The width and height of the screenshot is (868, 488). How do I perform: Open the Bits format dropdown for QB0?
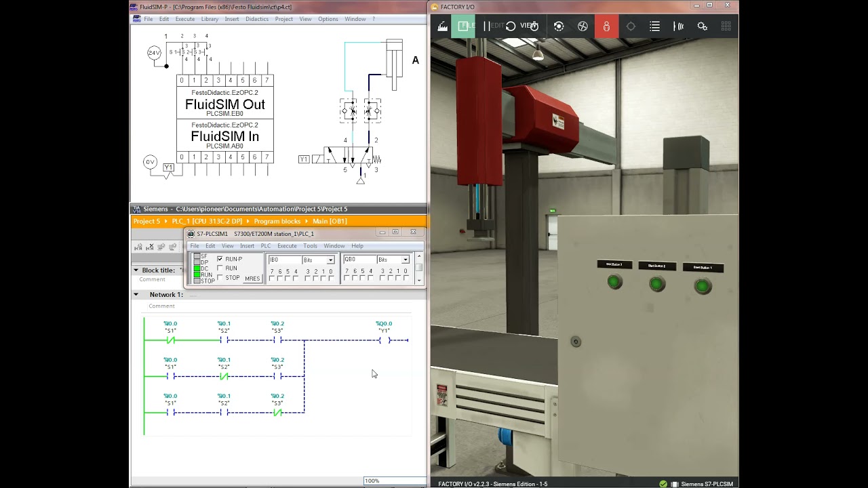[406, 260]
